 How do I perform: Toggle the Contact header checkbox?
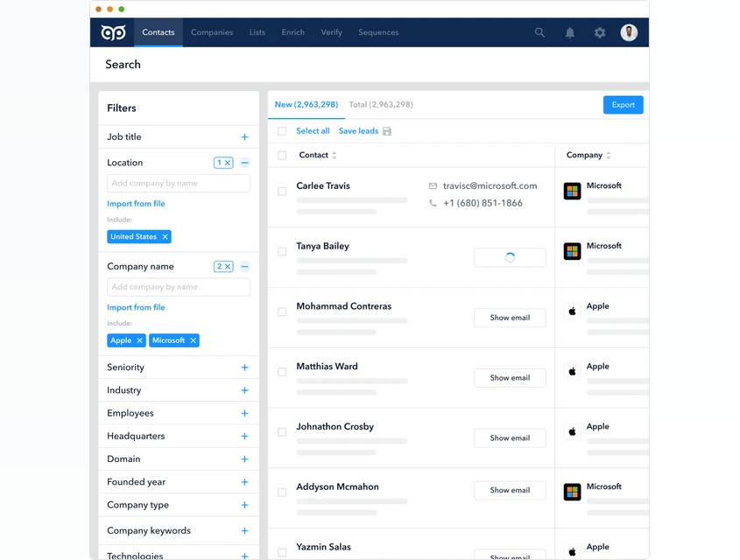(x=282, y=155)
